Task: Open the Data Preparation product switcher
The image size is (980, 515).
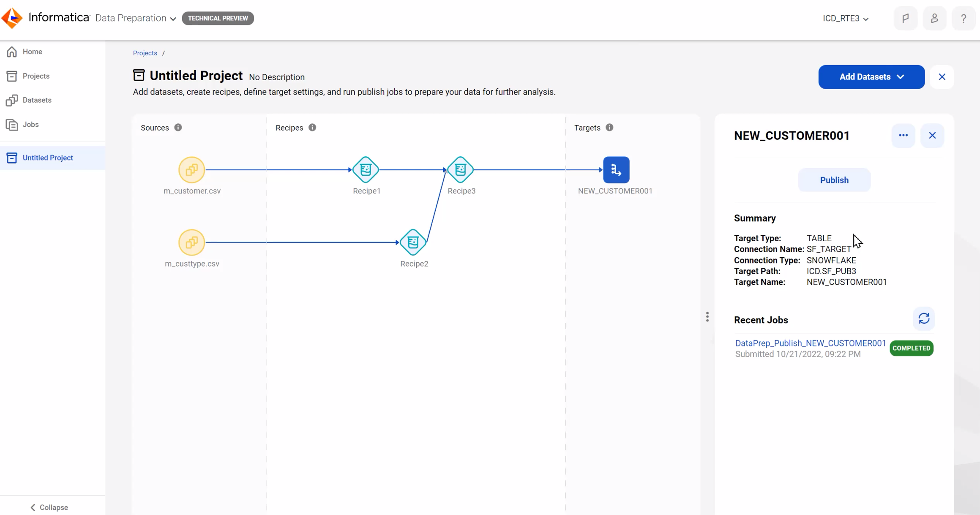Action: pos(135,18)
